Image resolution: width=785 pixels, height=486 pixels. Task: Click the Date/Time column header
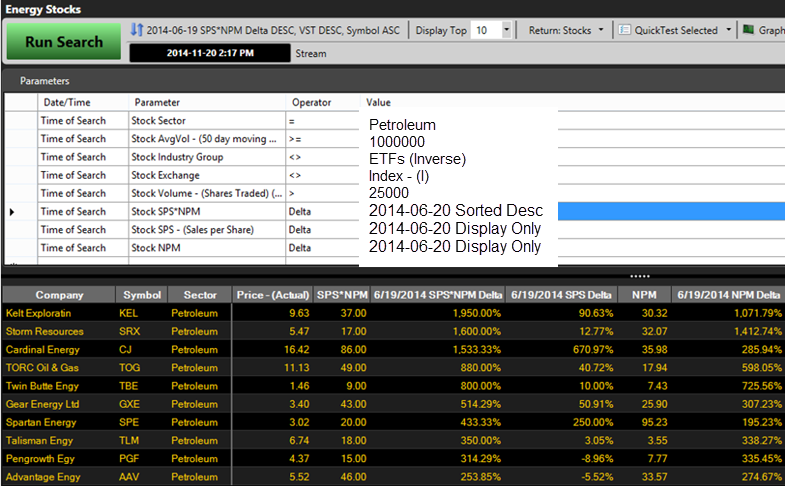click(83, 102)
